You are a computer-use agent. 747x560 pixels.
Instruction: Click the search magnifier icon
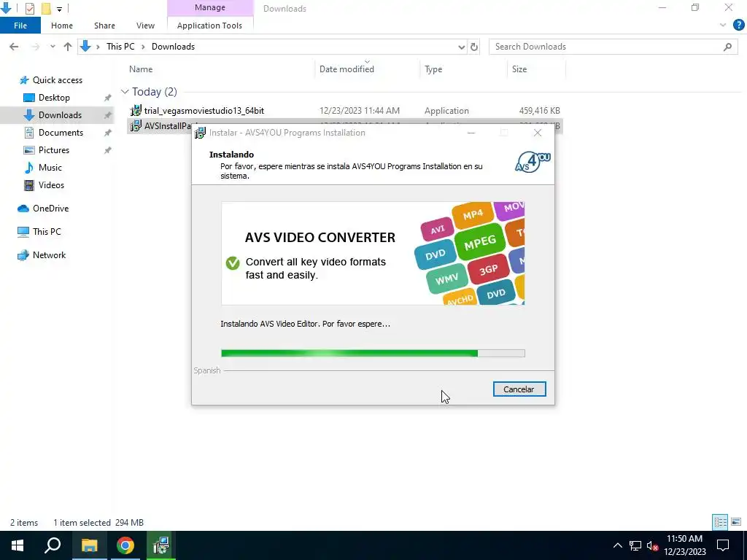(727, 47)
